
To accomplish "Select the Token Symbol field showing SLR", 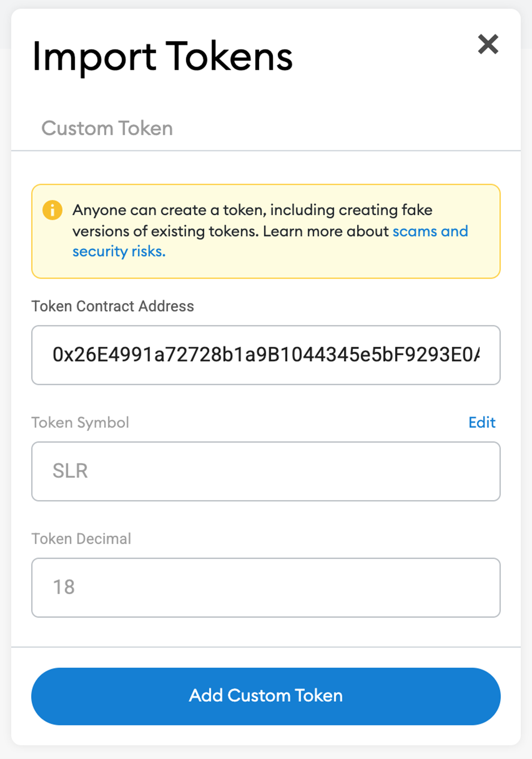I will coord(266,471).
